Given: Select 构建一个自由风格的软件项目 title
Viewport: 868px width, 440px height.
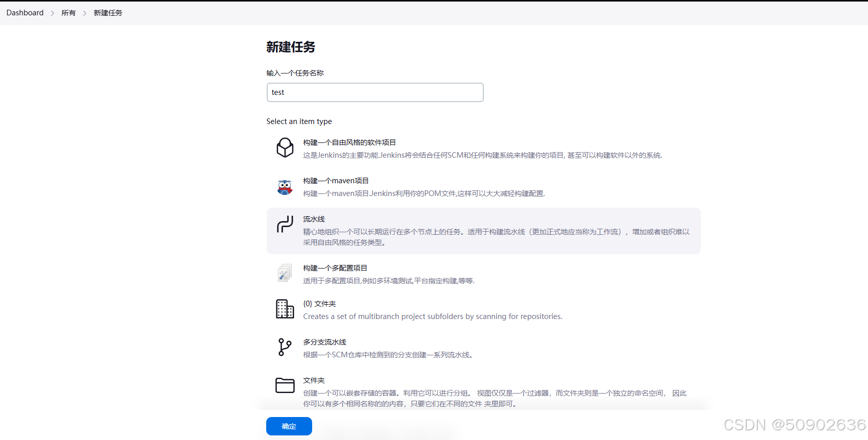Looking at the screenshot, I should coord(349,142).
